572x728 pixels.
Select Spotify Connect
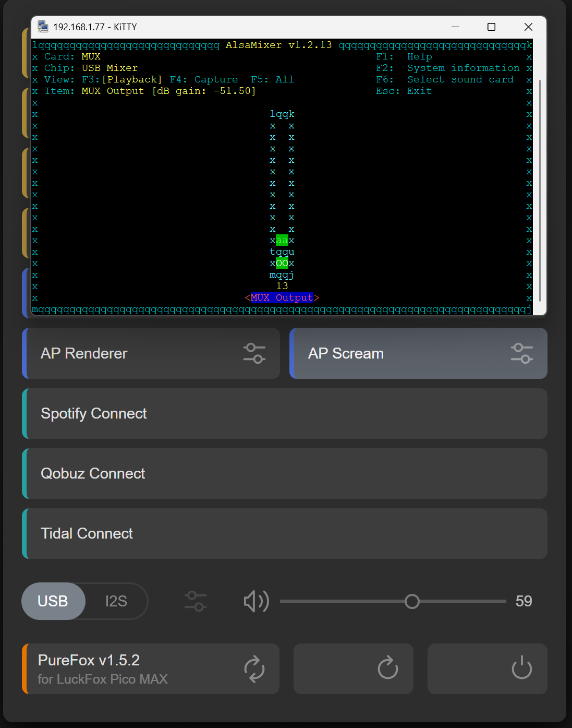click(x=284, y=413)
